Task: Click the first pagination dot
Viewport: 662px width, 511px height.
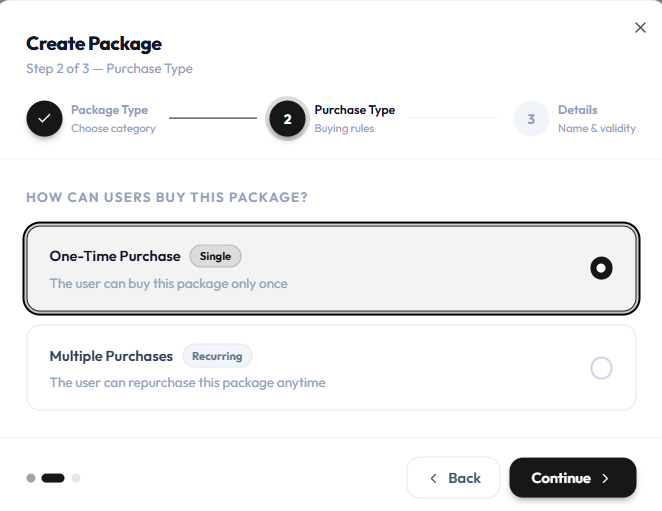Action: [31, 478]
